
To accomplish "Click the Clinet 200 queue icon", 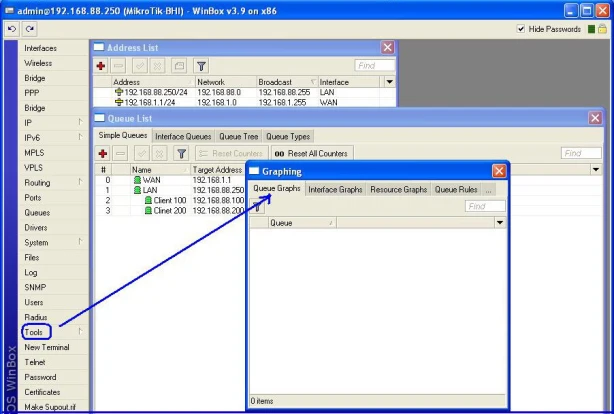I will coord(148,211).
